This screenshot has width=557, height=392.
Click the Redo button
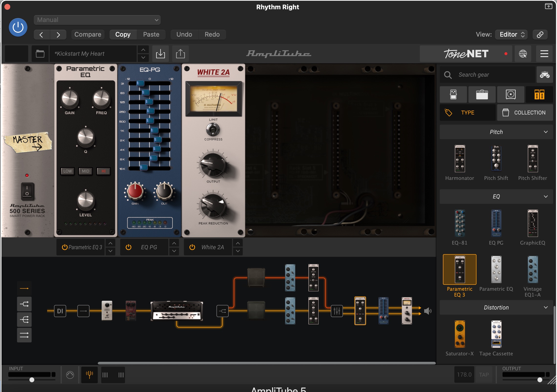(x=212, y=34)
